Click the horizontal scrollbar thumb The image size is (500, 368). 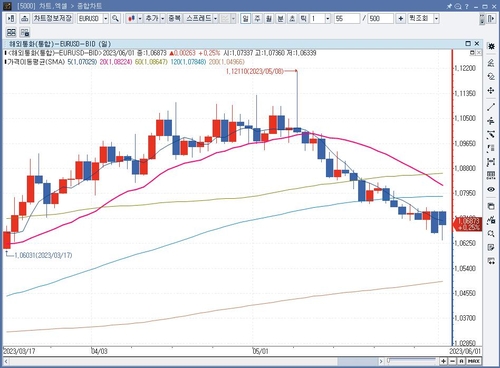tap(358, 361)
